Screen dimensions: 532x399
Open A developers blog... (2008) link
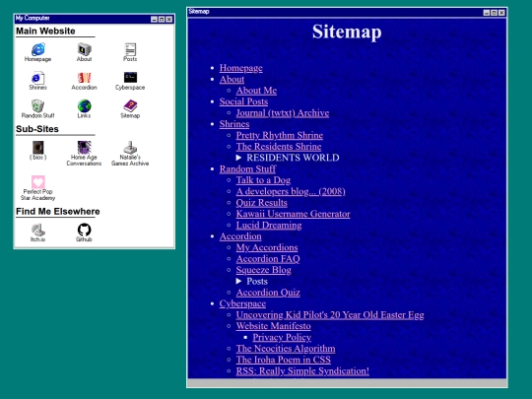coord(291,191)
